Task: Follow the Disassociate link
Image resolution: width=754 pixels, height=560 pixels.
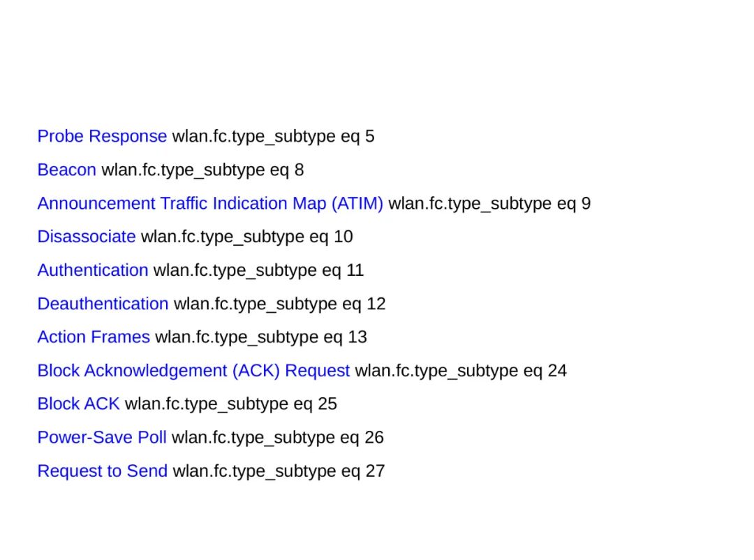Action: pyautogui.click(x=87, y=237)
